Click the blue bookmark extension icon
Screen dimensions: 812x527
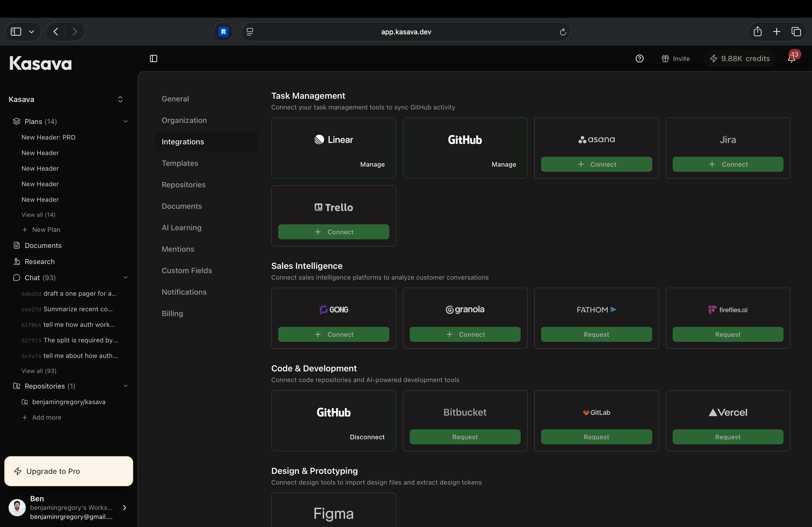coord(223,32)
